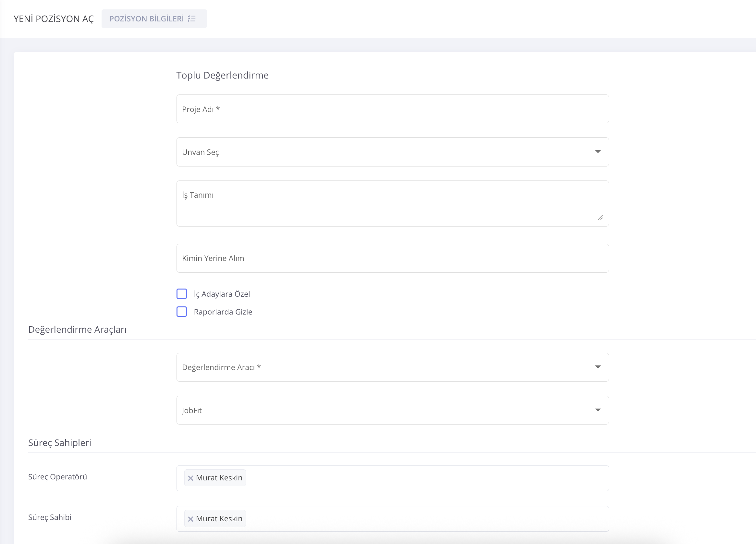Click the JobFit dropdown arrow

[x=598, y=410]
